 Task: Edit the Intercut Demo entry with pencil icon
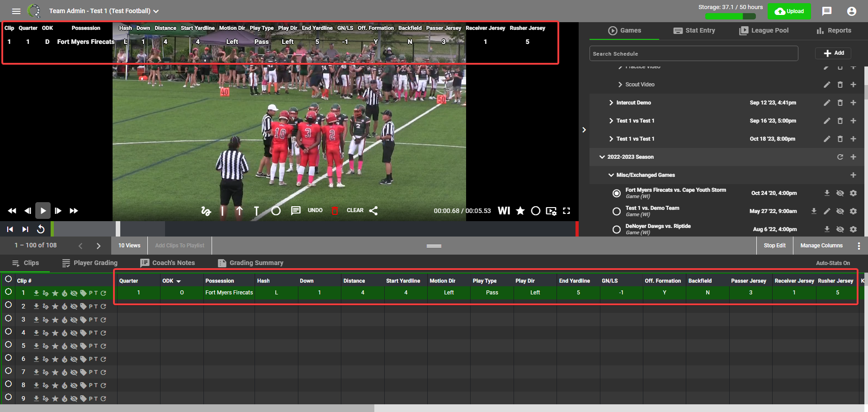pyautogui.click(x=827, y=103)
